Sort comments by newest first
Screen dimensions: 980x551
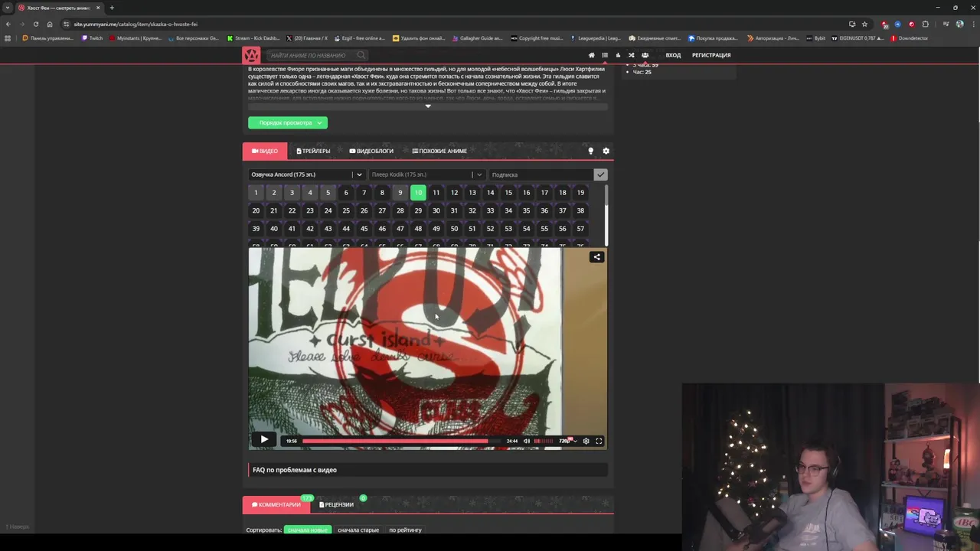[307, 530]
